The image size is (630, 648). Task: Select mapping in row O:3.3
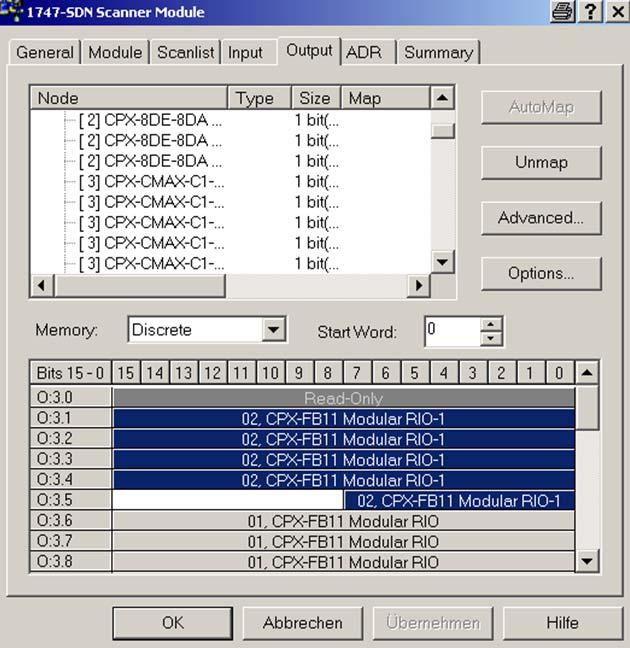click(344, 460)
